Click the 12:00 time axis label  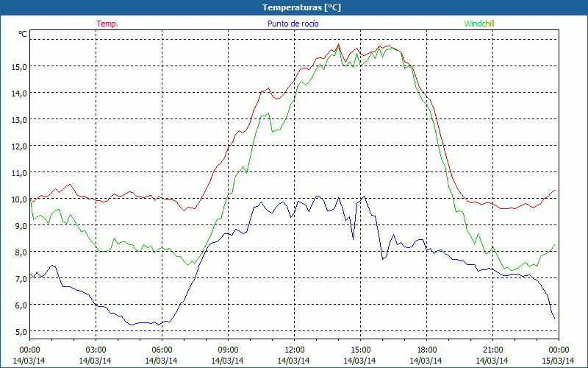[x=295, y=350]
